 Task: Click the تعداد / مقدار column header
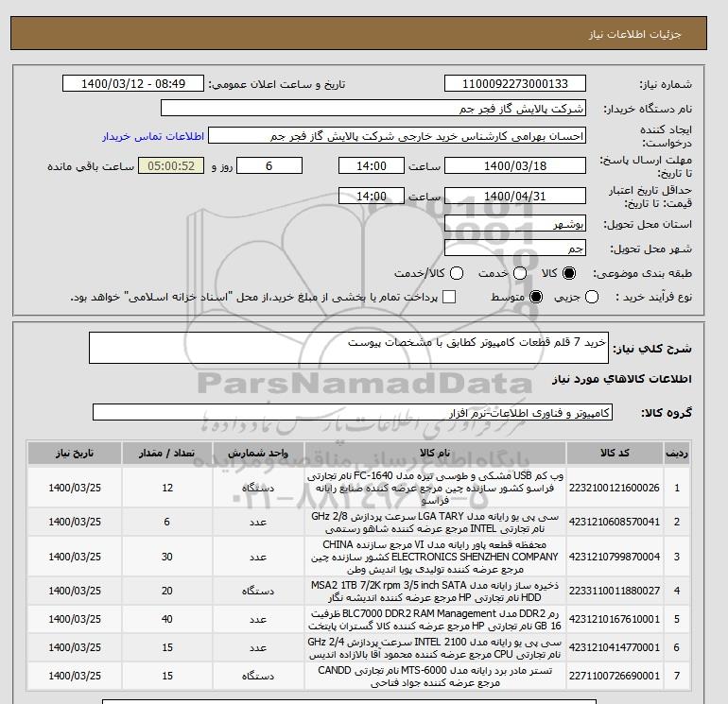click(x=167, y=453)
